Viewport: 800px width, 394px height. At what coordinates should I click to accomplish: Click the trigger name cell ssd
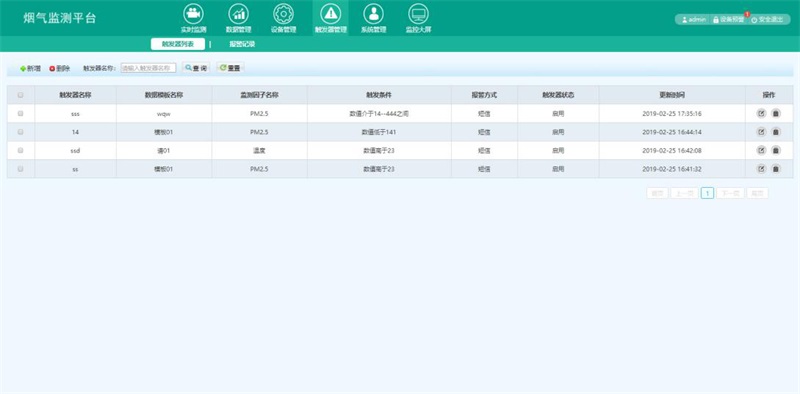click(76, 151)
